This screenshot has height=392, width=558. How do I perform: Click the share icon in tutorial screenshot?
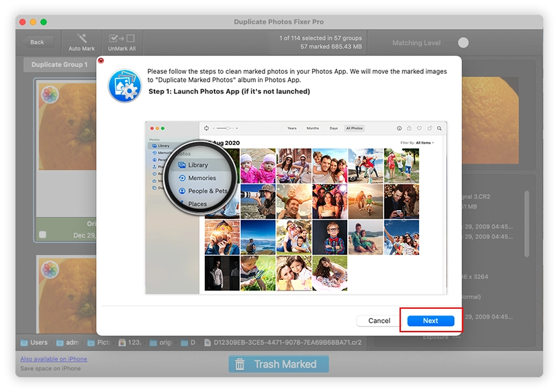tap(409, 128)
